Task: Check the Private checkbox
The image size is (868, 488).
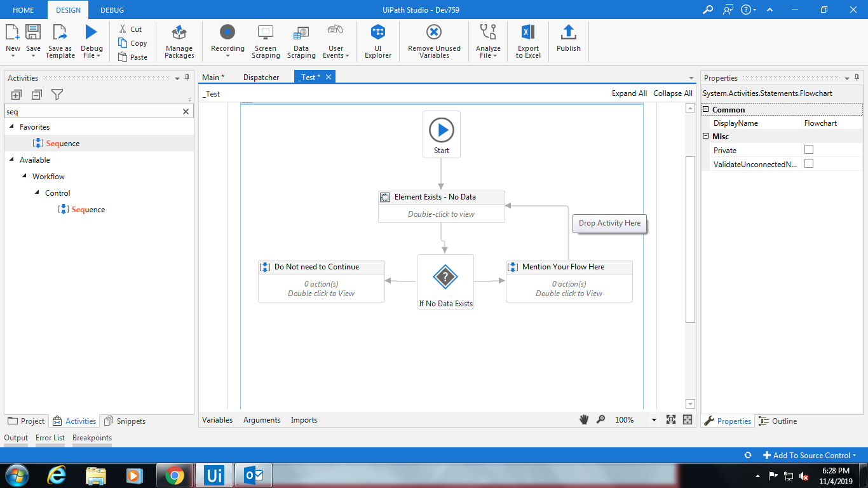Action: pos(809,149)
